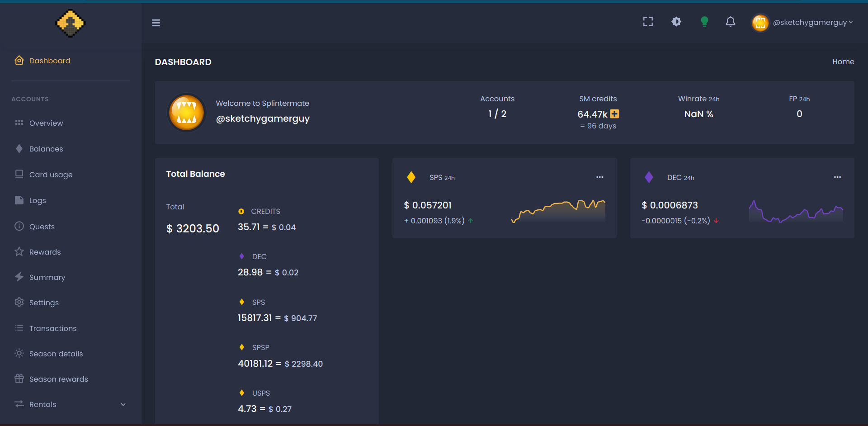Screen dimensions: 868x426
Task: Click USPS balance 4.73
Action: pyautogui.click(x=247, y=409)
